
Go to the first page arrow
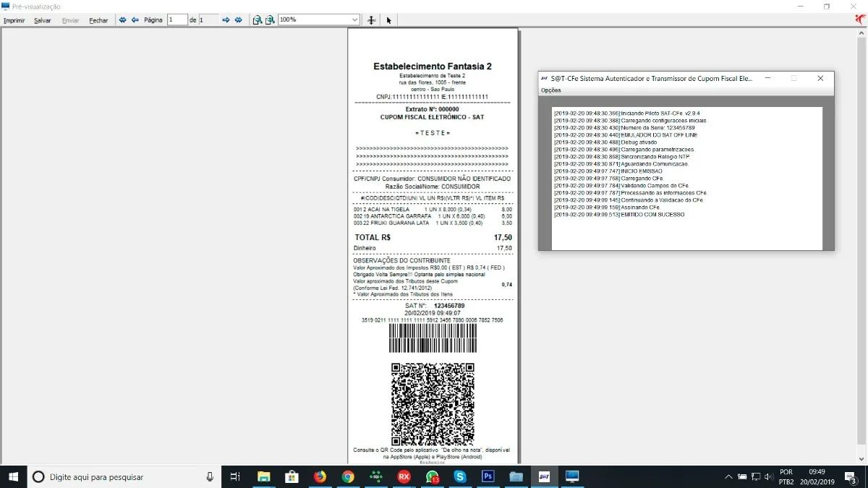(x=122, y=20)
